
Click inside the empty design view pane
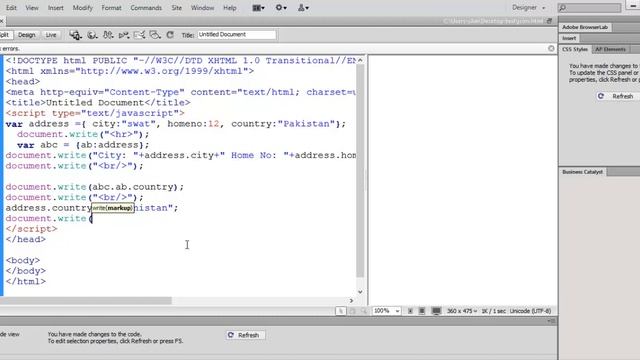point(462,180)
